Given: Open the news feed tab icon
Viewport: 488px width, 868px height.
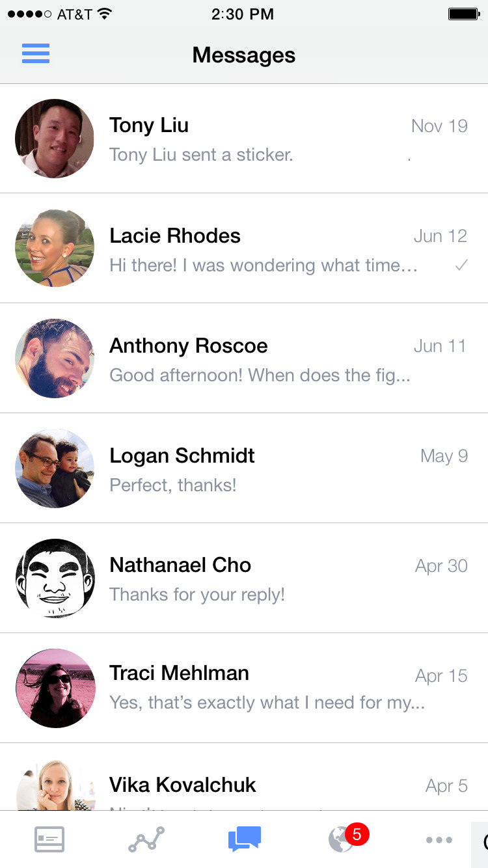Looking at the screenshot, I should click(49, 839).
